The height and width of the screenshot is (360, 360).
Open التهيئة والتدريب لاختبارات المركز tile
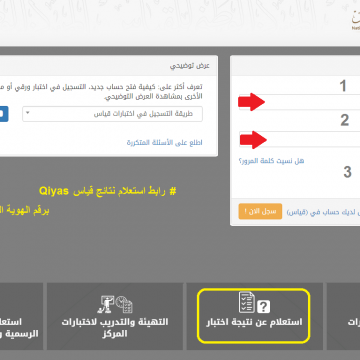(115, 316)
